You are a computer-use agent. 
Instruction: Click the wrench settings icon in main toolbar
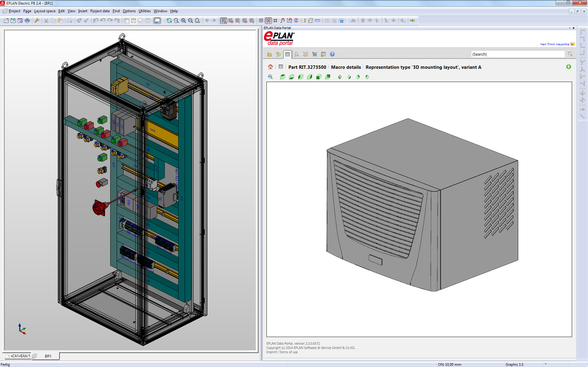pos(37,21)
